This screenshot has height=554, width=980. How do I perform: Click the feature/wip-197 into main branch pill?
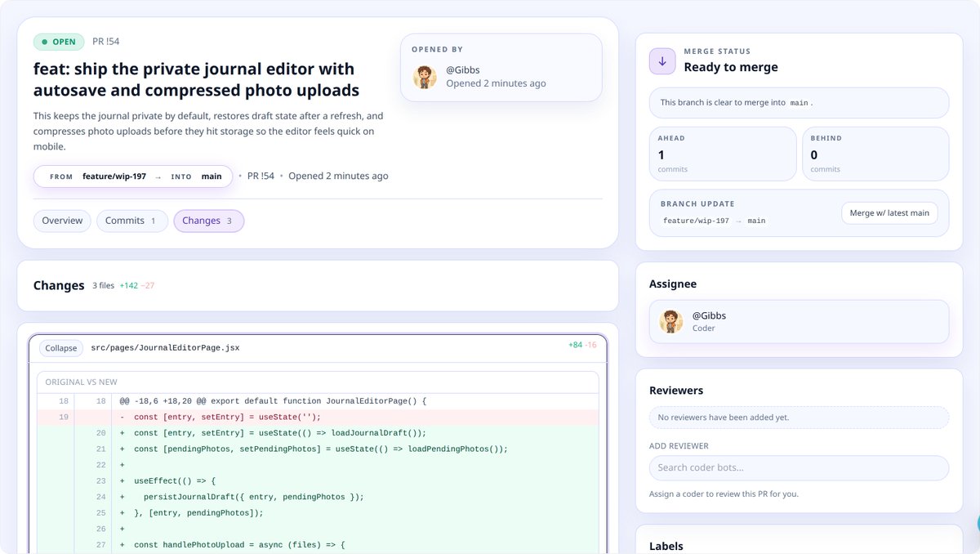pos(133,176)
